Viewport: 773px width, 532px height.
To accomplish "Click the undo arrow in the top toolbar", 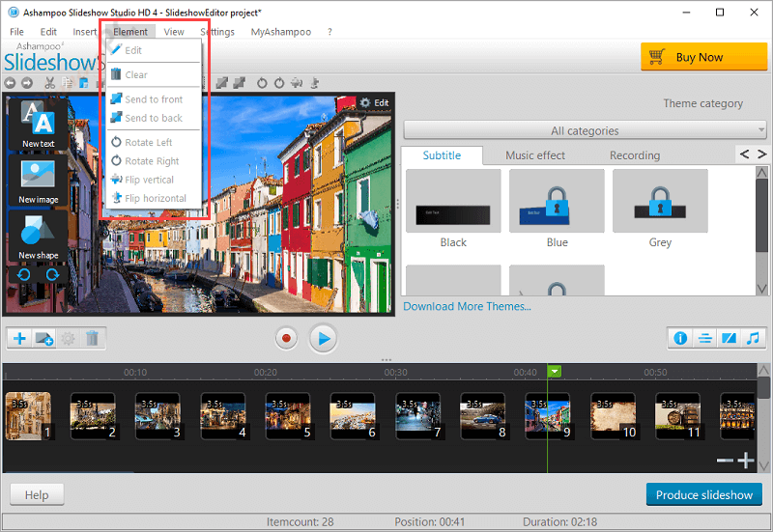I will (x=11, y=83).
